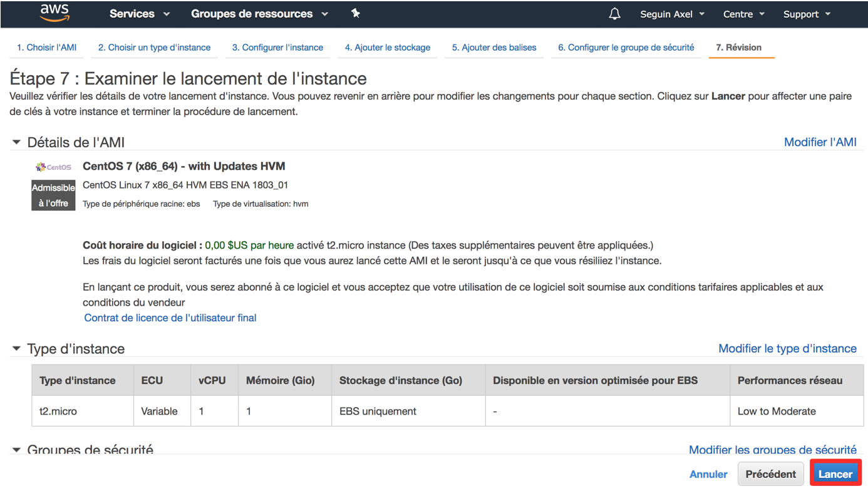868x491 pixels.
Task: Go to step 6 Configurer le groupe de sécurité
Action: click(x=626, y=48)
